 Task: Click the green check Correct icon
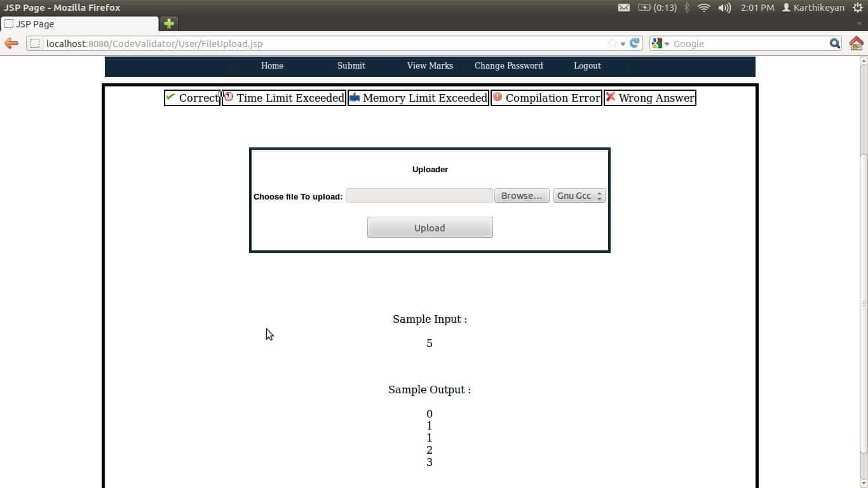(170, 97)
